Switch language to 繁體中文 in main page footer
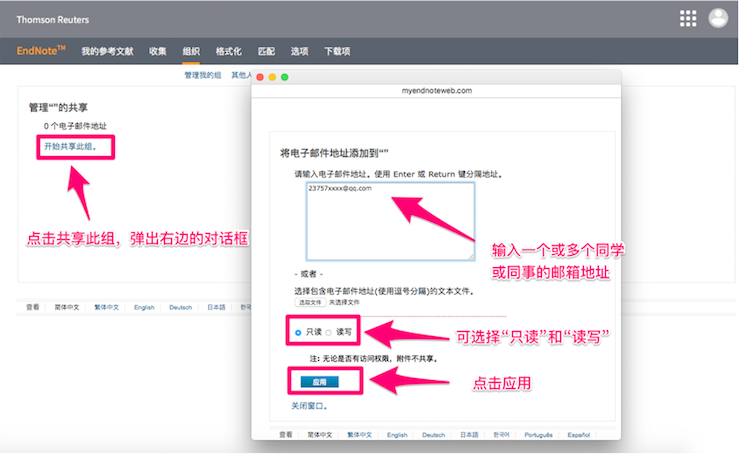Image resolution: width=740 pixels, height=454 pixels. click(x=107, y=307)
